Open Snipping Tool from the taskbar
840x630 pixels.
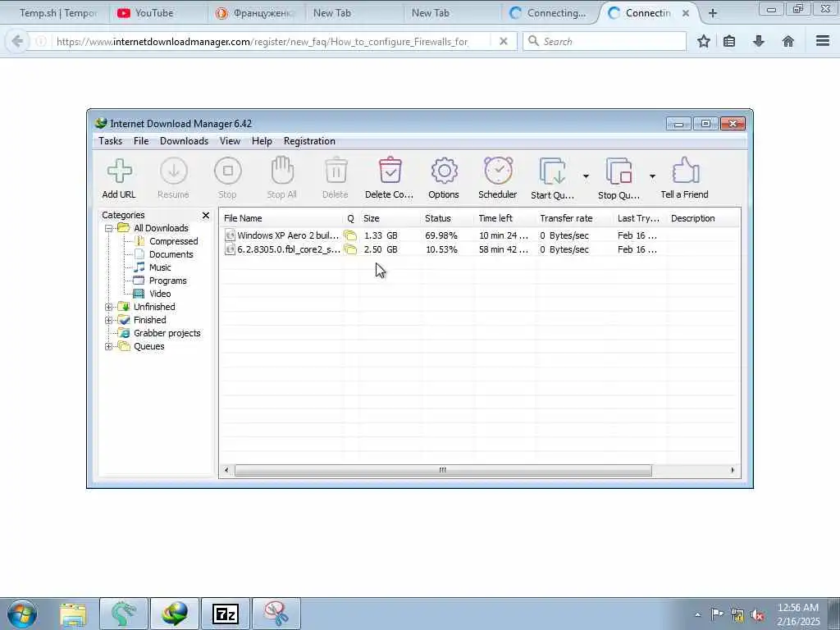(276, 614)
